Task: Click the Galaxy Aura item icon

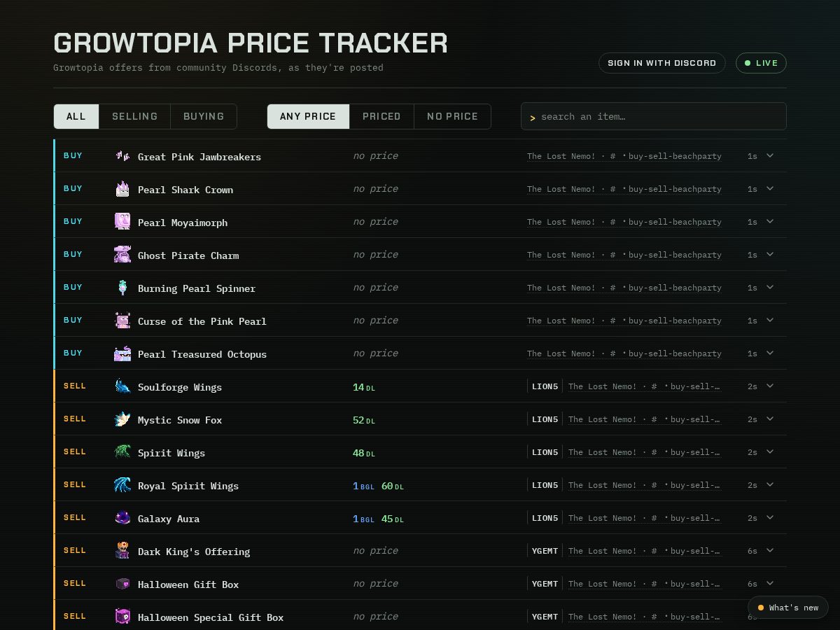Action: click(122, 518)
